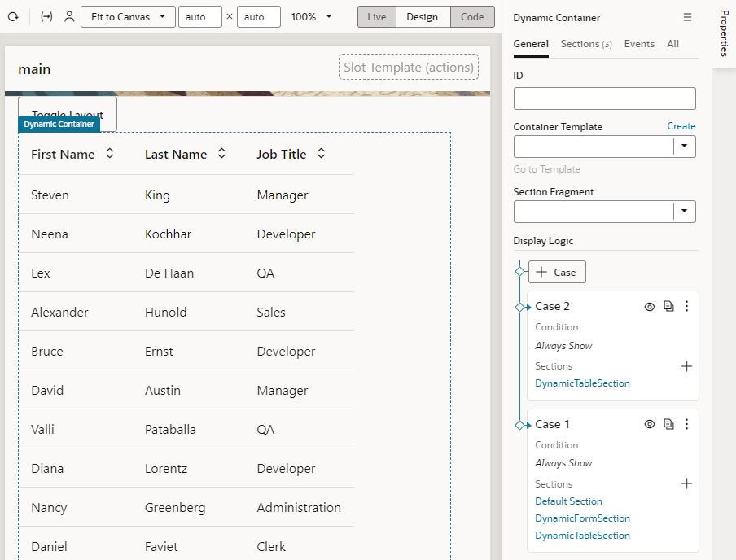Add a section to Case 1
736x560 pixels.
click(x=686, y=484)
